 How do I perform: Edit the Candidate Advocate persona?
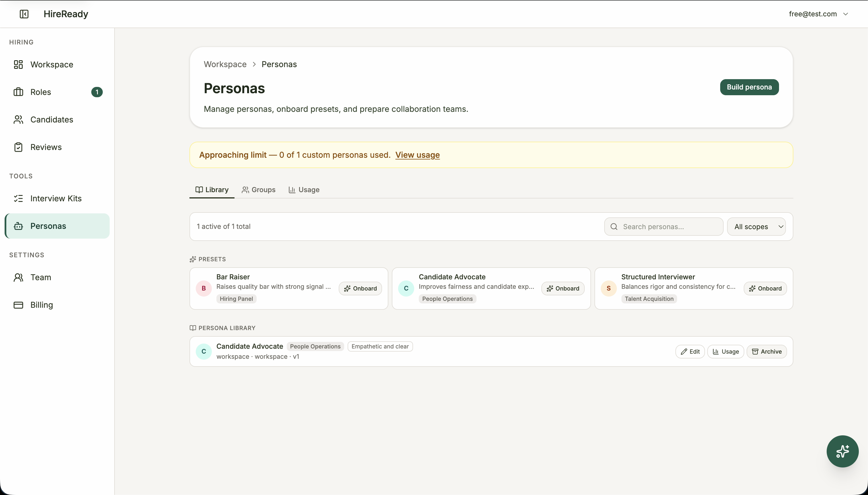tap(690, 352)
